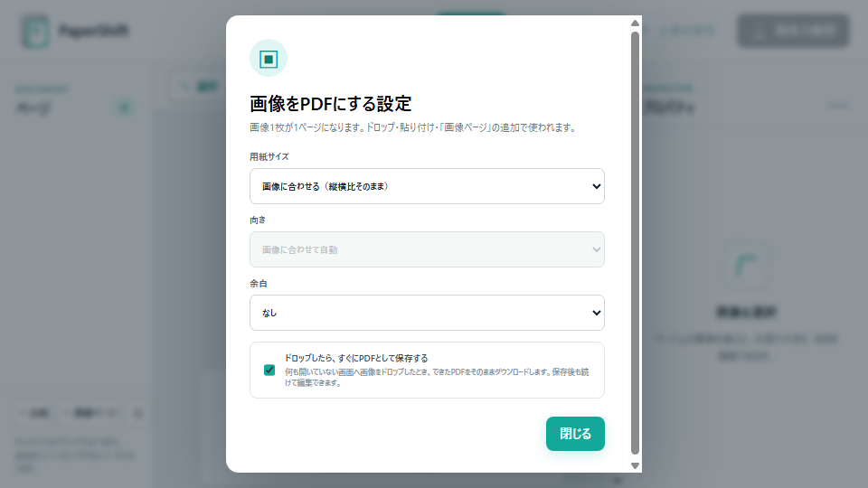
Task: Click the dialog vertical scrollbar thumb
Action: [x=635, y=243]
